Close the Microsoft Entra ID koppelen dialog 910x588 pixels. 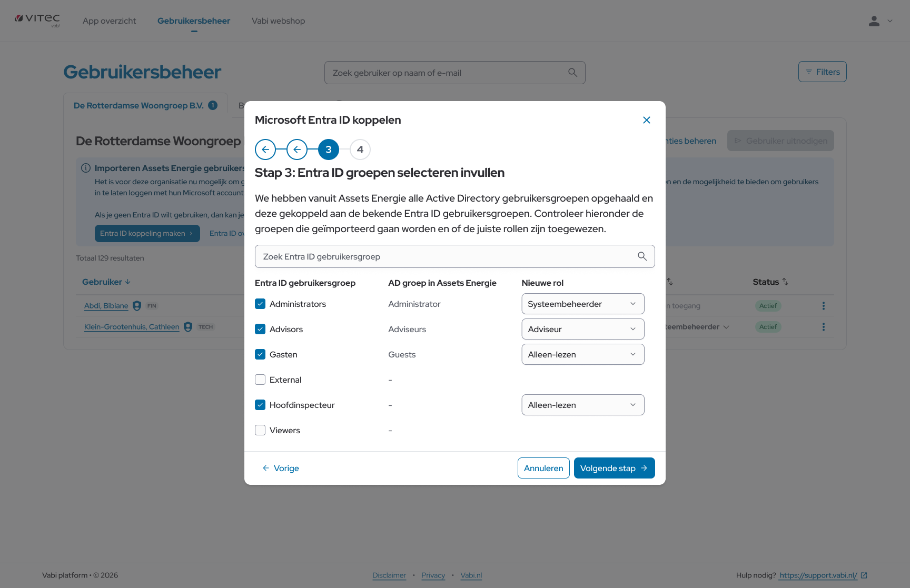coord(647,120)
